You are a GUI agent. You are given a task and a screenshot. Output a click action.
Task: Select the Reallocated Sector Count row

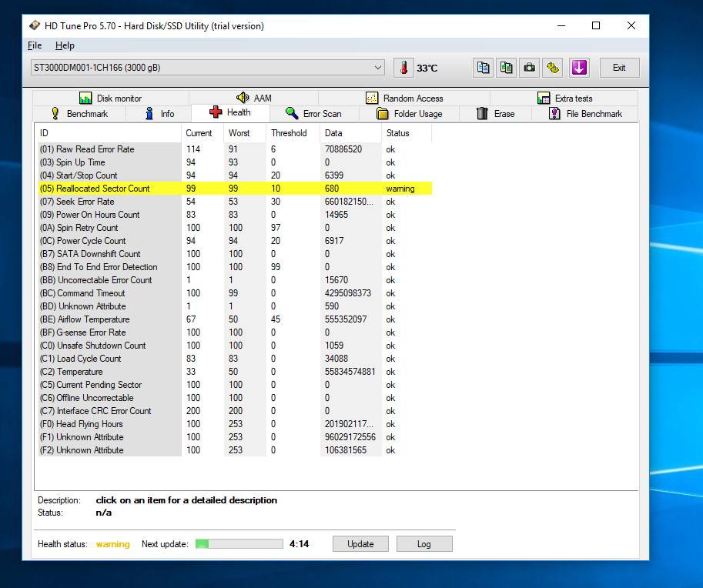[103, 189]
